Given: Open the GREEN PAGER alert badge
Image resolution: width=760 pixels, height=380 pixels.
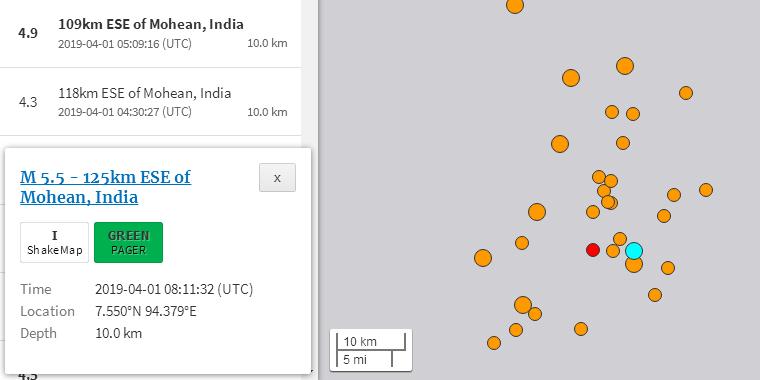Looking at the screenshot, I should 128,242.
